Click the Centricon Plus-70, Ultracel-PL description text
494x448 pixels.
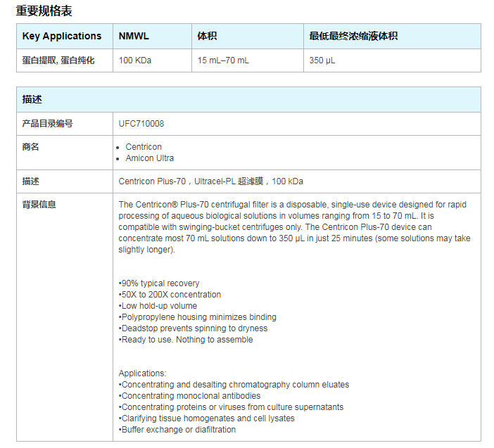211,181
